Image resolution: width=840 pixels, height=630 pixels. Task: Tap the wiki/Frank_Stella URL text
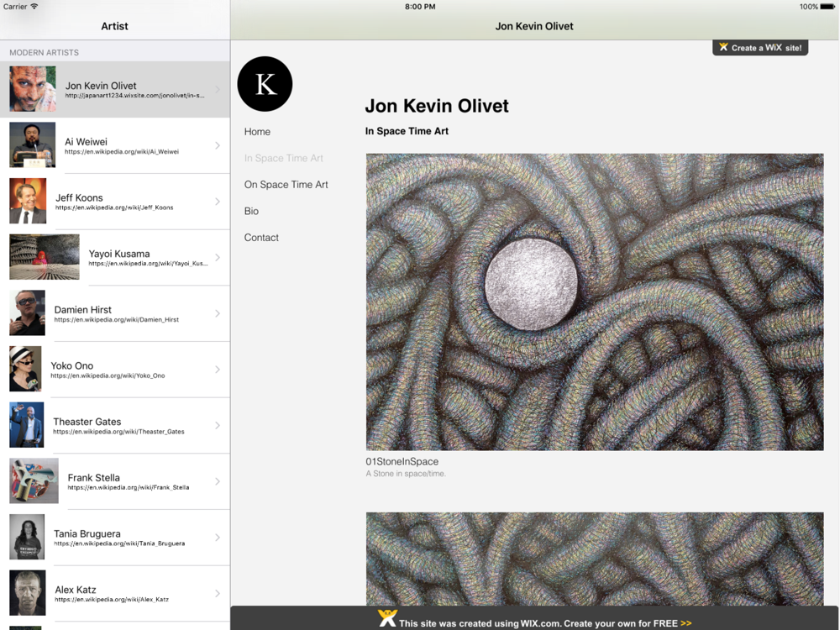point(128,487)
